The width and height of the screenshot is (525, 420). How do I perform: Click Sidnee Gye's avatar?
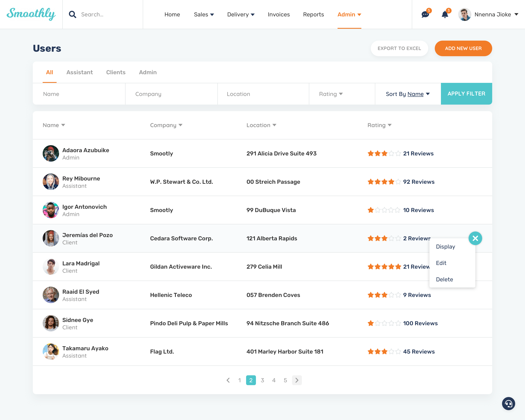tap(51, 323)
